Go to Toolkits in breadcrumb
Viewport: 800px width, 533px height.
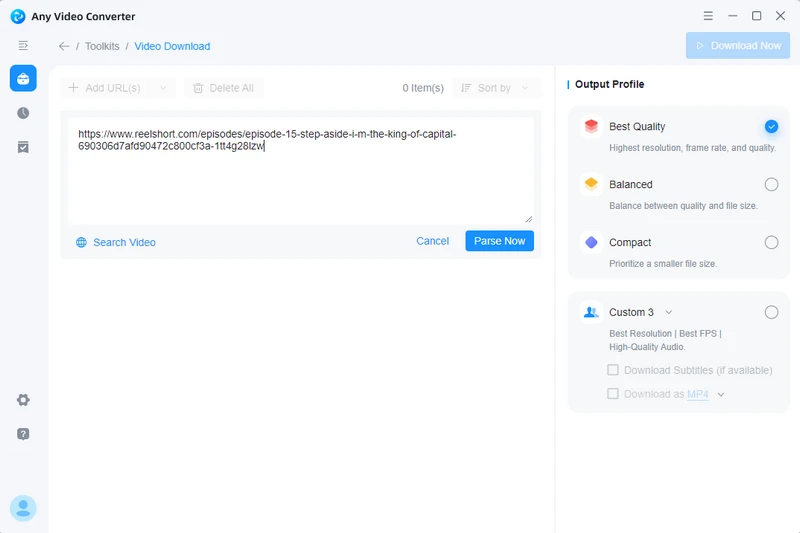coord(102,46)
